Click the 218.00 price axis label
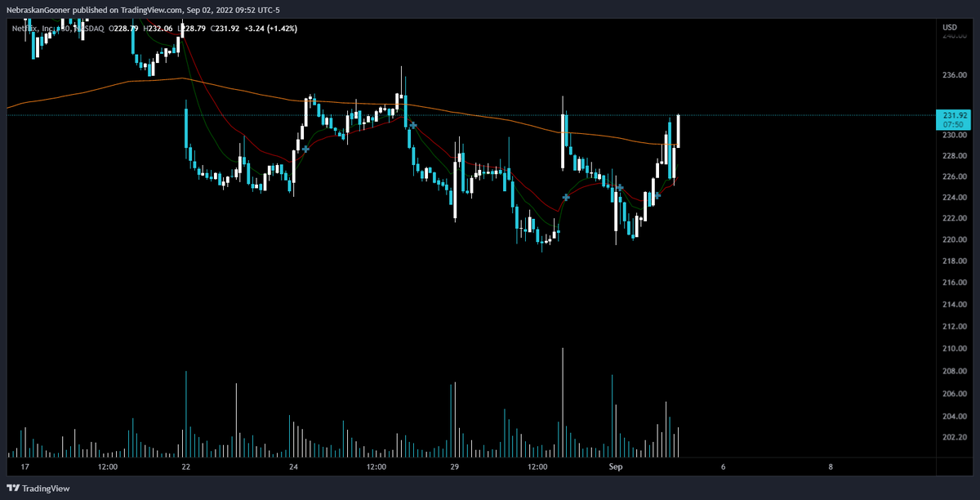 (955, 261)
